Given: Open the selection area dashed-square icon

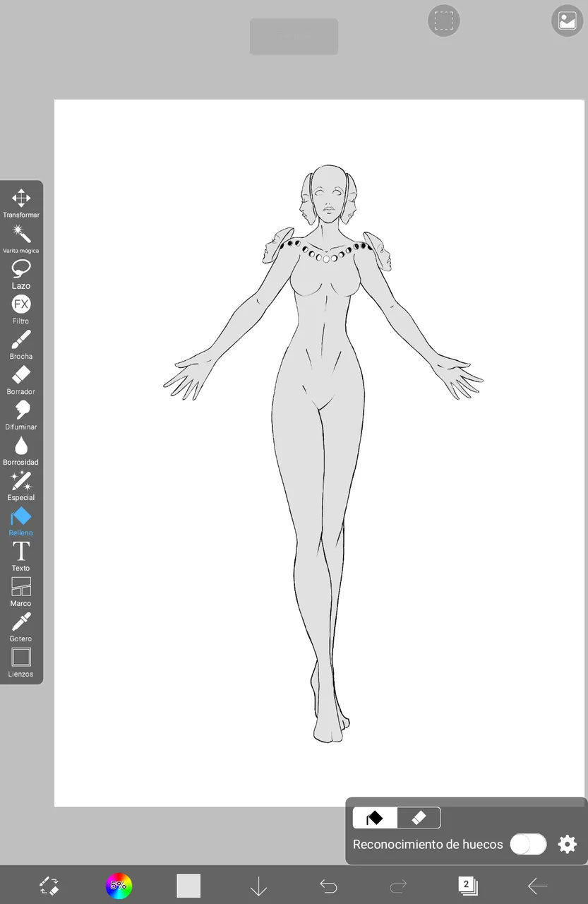Looking at the screenshot, I should (x=444, y=20).
